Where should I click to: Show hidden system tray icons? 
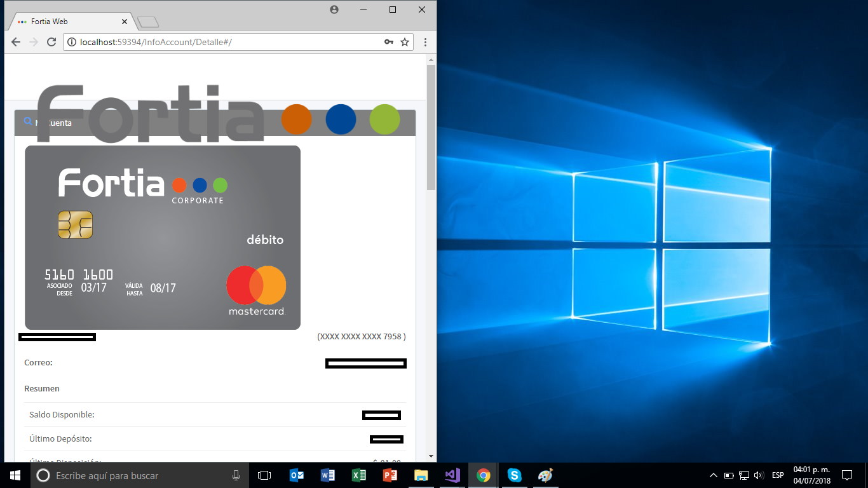click(714, 475)
